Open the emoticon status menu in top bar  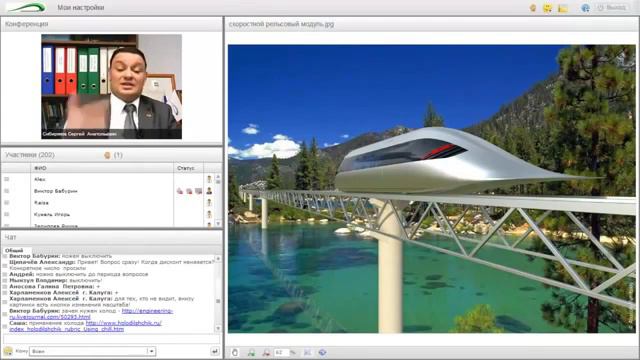[547, 8]
